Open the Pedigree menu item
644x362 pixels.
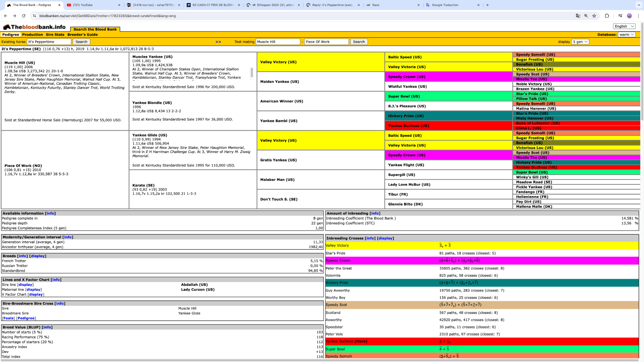pyautogui.click(x=10, y=35)
